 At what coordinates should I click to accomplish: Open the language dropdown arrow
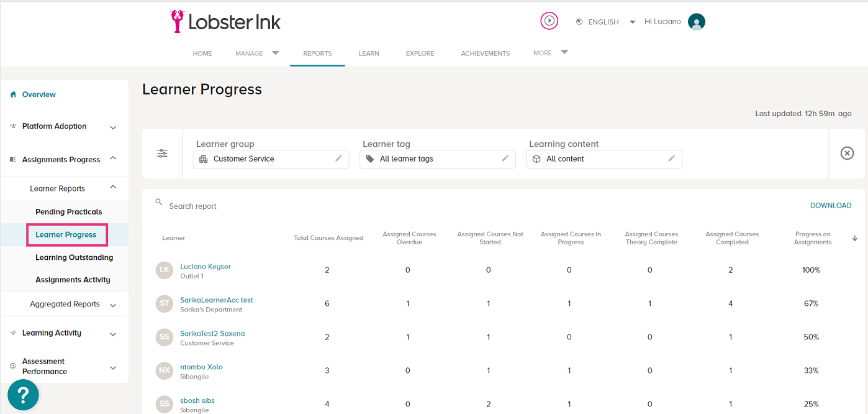[x=632, y=22]
